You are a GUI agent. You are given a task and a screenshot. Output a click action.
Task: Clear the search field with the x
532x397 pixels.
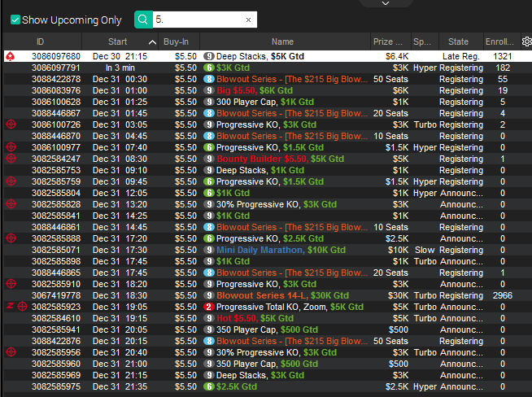pos(248,20)
